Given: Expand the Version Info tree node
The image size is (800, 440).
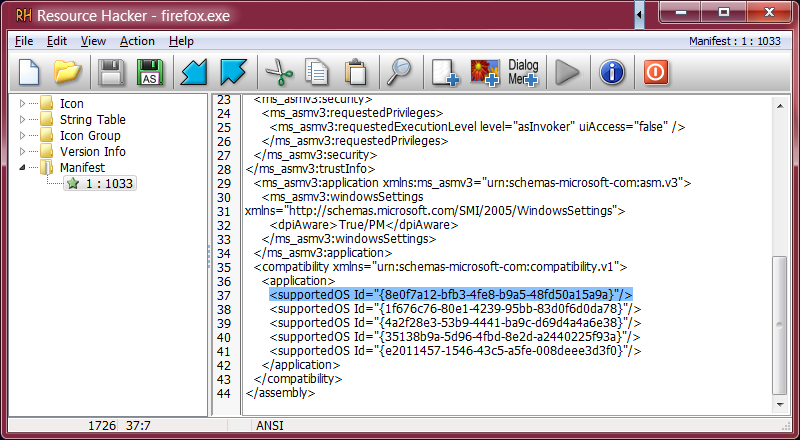Looking at the screenshot, I should [x=22, y=151].
